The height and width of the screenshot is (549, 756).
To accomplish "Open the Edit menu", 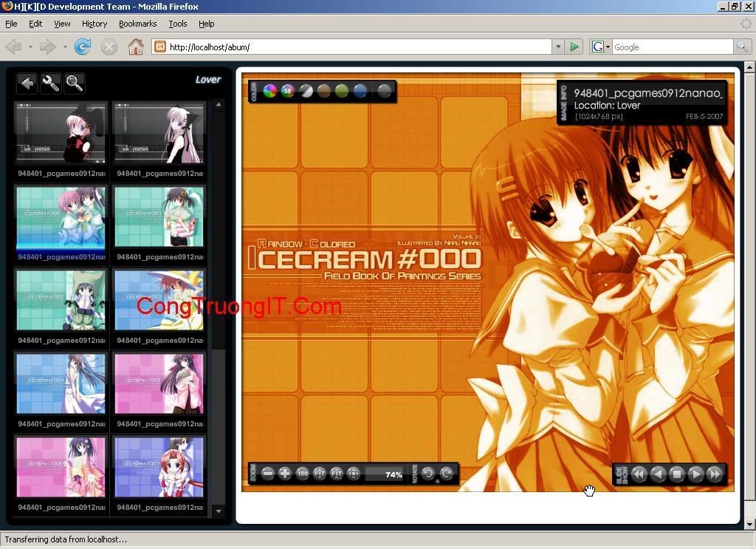I will coord(35,24).
